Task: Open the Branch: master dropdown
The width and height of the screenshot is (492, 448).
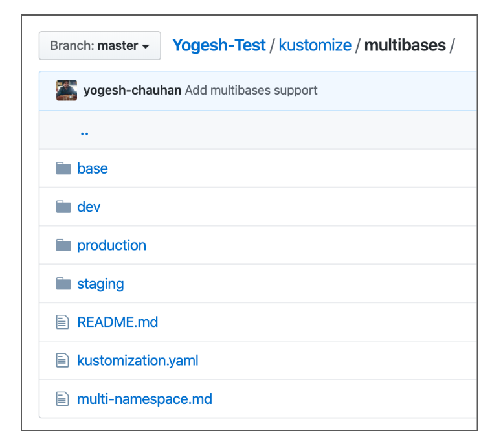Action: coord(100,45)
